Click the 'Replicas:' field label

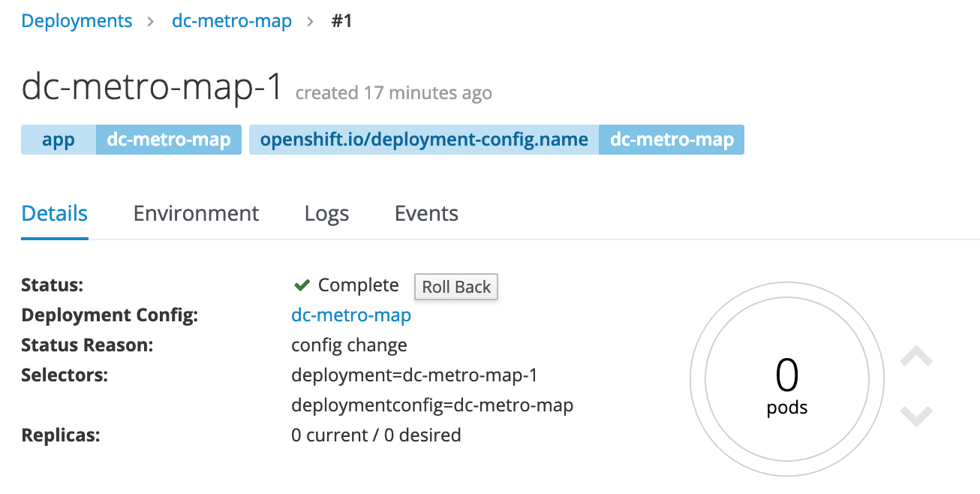click(61, 435)
